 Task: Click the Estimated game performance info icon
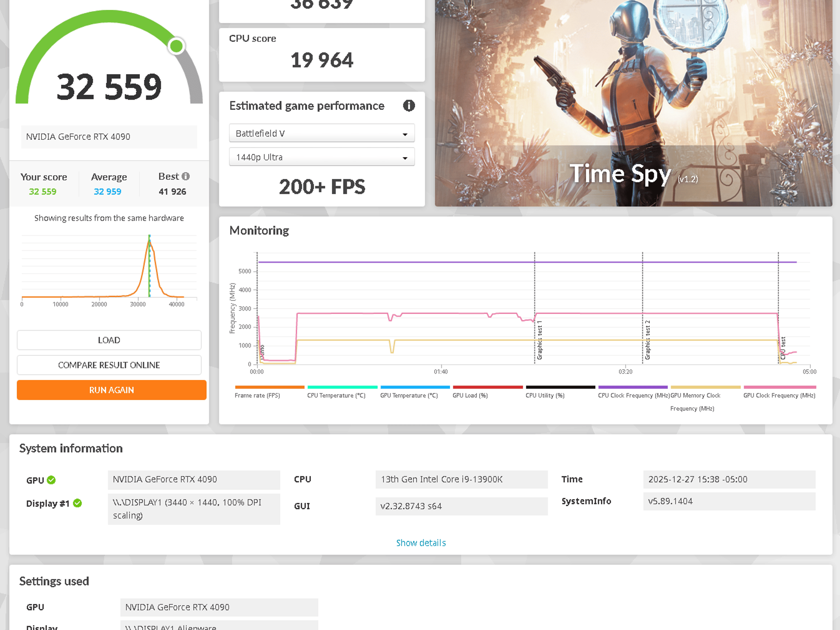point(409,106)
